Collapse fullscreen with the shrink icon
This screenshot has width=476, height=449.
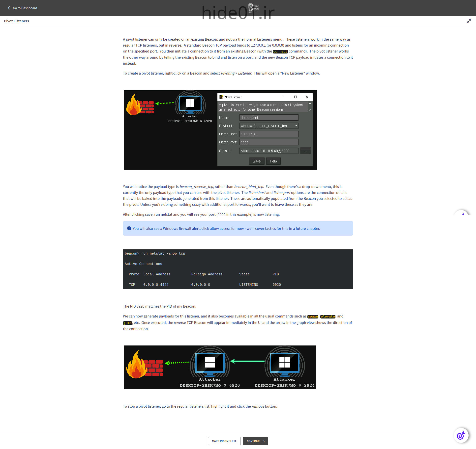[x=469, y=21]
